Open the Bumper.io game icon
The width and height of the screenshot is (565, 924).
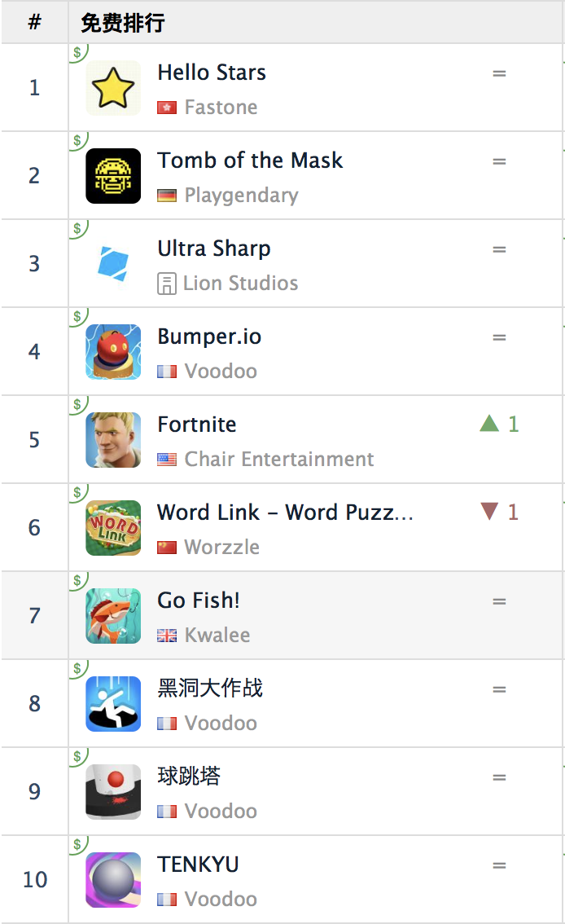(x=113, y=352)
